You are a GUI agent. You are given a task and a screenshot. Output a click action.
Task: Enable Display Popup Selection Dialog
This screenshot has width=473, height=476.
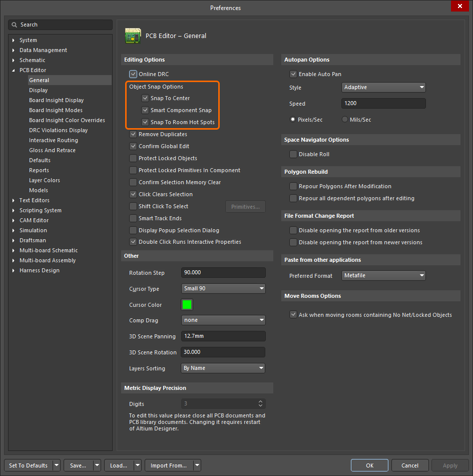(133, 230)
